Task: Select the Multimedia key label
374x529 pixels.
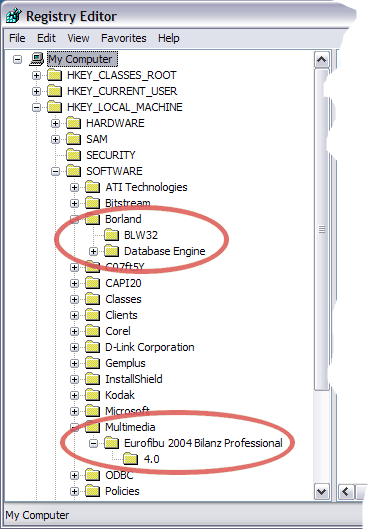Action: click(x=130, y=427)
